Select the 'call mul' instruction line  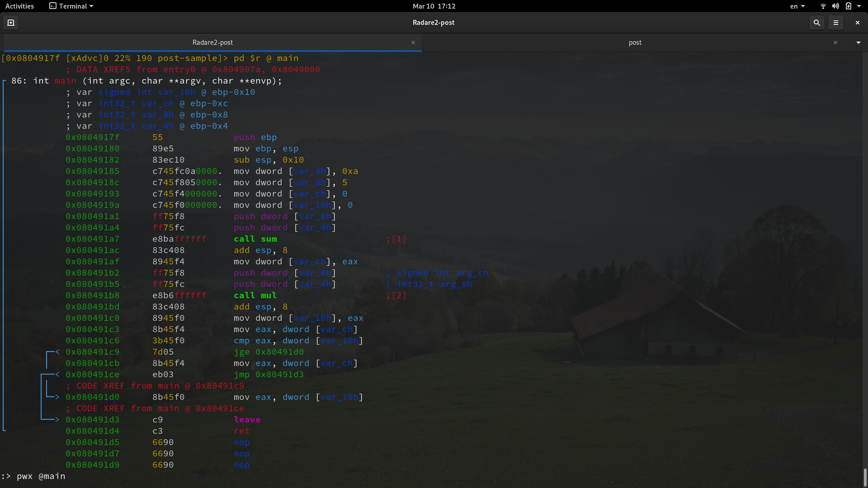point(255,296)
